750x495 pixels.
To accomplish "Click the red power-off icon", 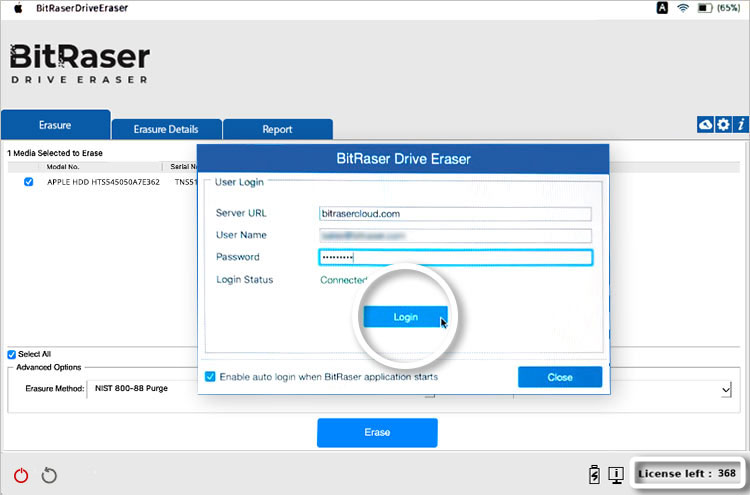I will click(x=21, y=475).
